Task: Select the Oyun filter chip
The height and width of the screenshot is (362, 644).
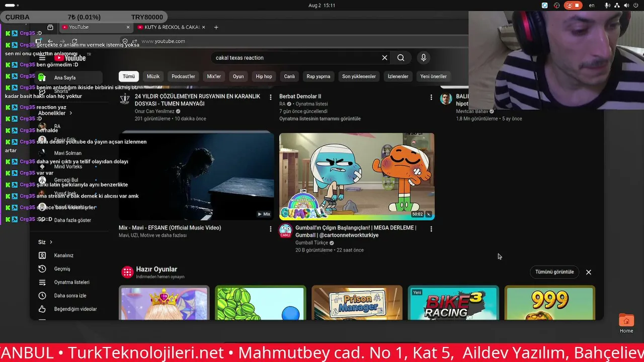Action: coord(238,76)
